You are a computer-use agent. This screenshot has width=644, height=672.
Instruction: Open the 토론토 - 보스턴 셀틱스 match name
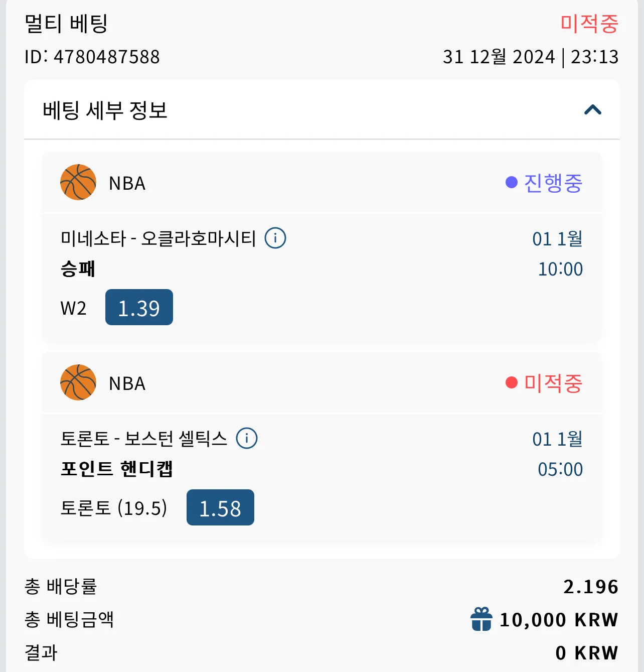coord(144,438)
